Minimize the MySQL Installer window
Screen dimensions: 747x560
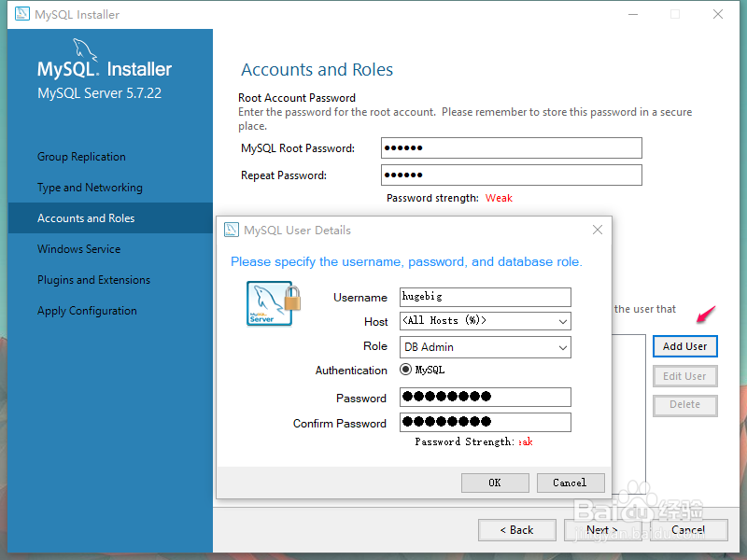click(633, 14)
